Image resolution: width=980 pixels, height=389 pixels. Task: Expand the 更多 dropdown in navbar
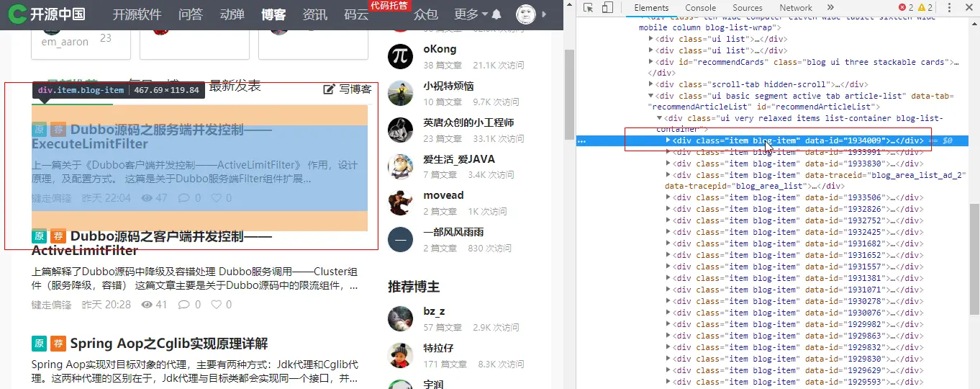pos(471,14)
